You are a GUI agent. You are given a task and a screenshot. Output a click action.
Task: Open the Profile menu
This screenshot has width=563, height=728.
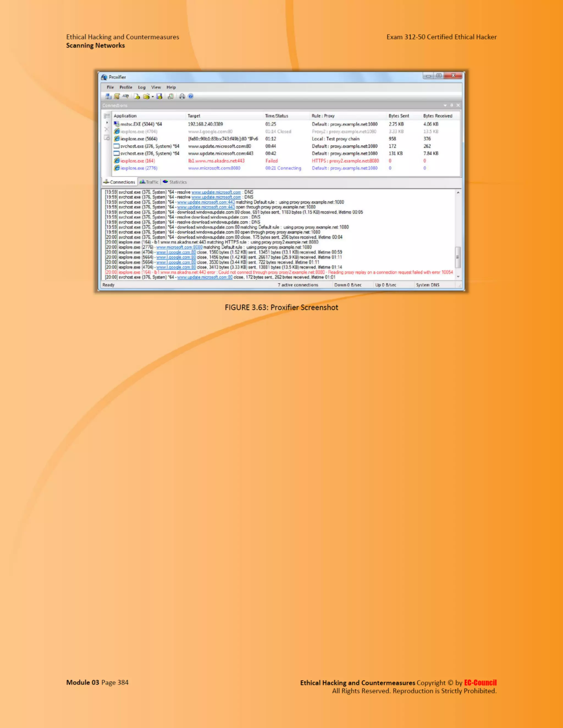pos(126,87)
